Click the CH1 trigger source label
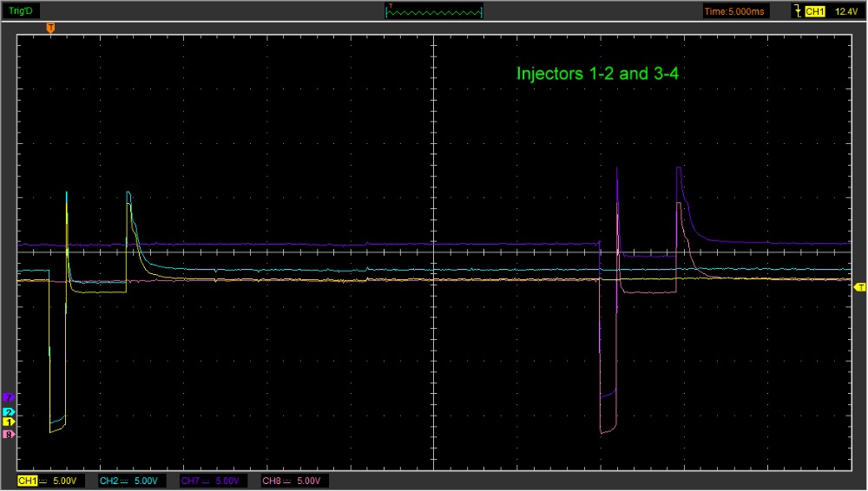Image resolution: width=868 pixels, height=491 pixels. (814, 11)
